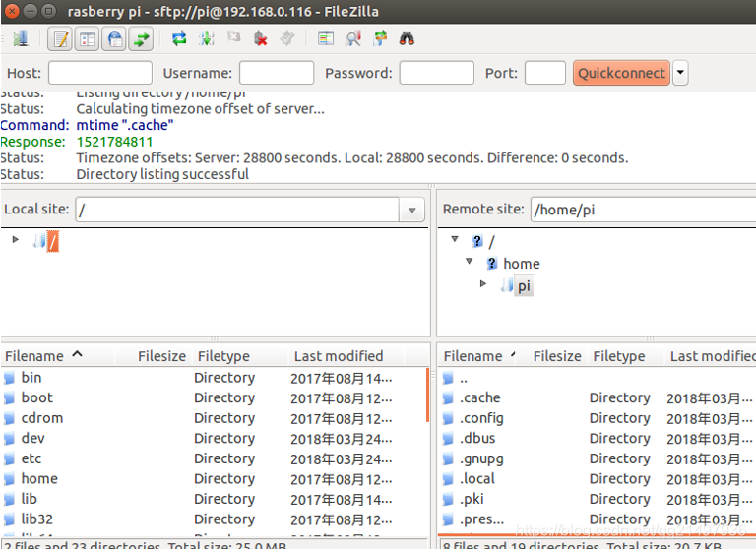
Task: Disconnect from the current server
Action: point(260,38)
